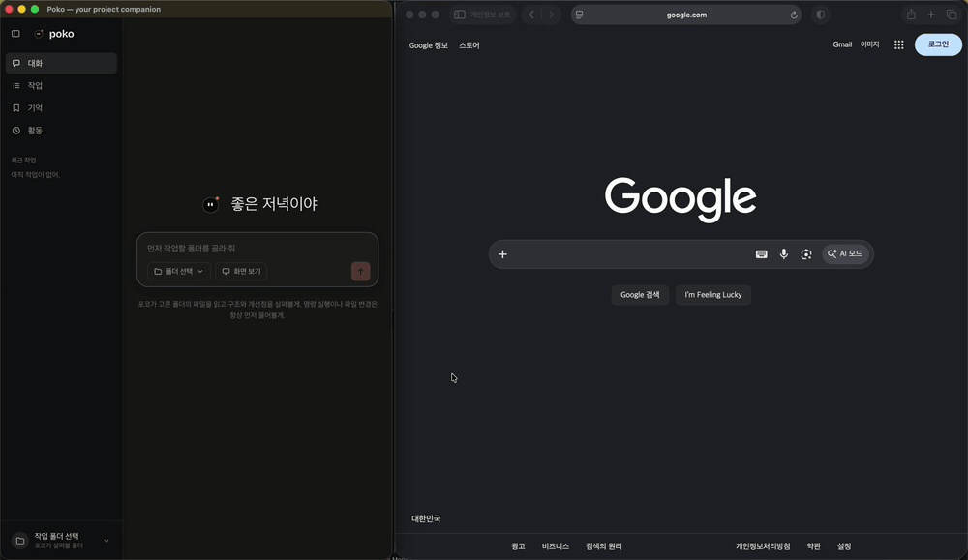
Task: Start voice search with microphone icon
Action: point(783,254)
